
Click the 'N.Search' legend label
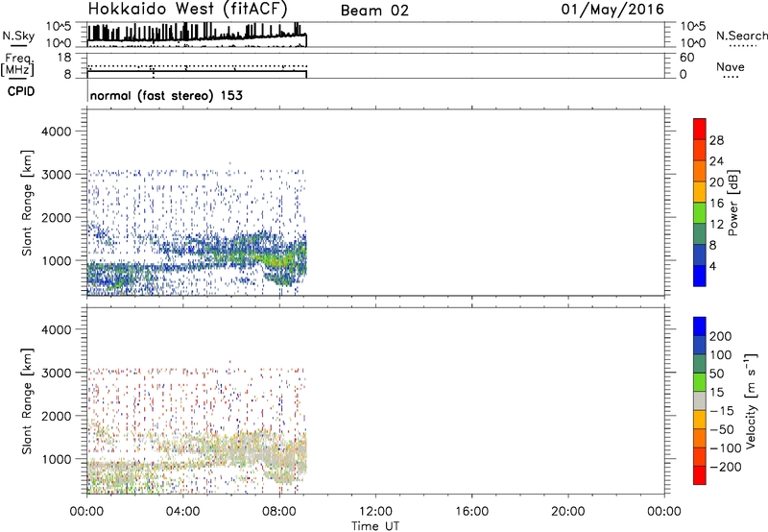[x=741, y=36]
